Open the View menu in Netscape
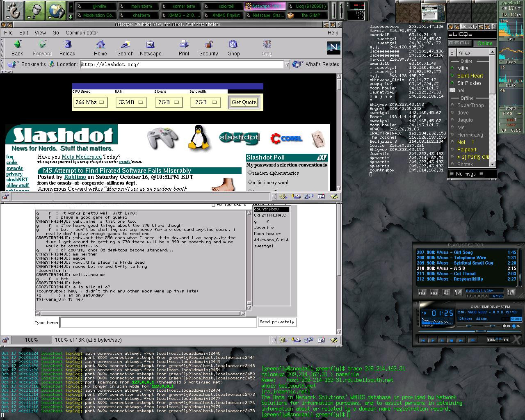 click(40, 32)
